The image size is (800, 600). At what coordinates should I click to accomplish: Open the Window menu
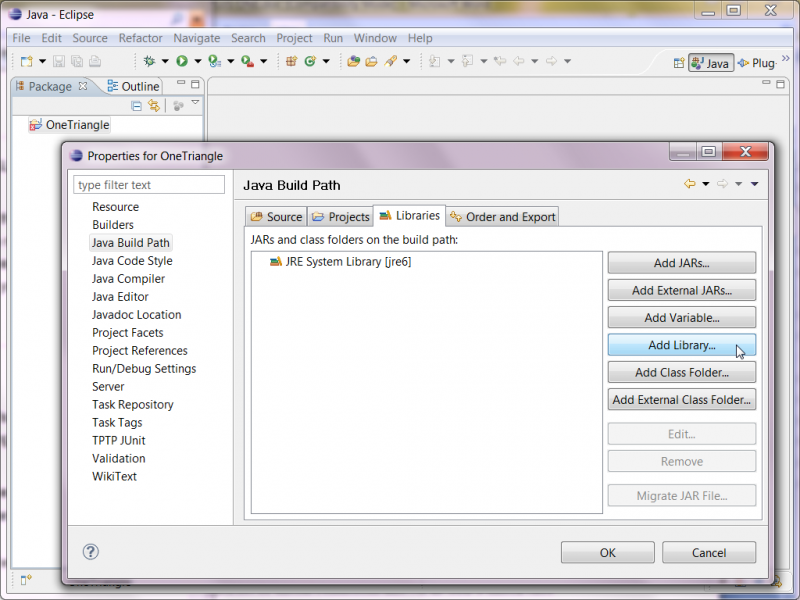coord(375,38)
